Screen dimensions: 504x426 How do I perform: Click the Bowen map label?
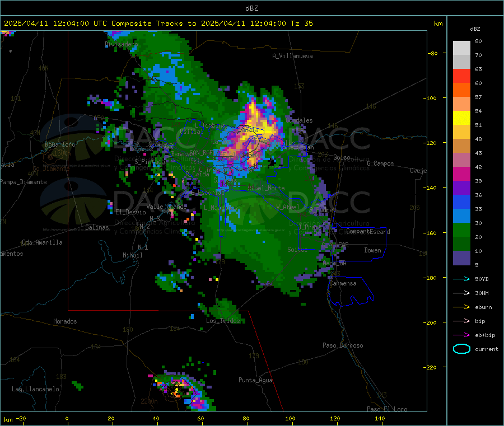click(x=372, y=250)
